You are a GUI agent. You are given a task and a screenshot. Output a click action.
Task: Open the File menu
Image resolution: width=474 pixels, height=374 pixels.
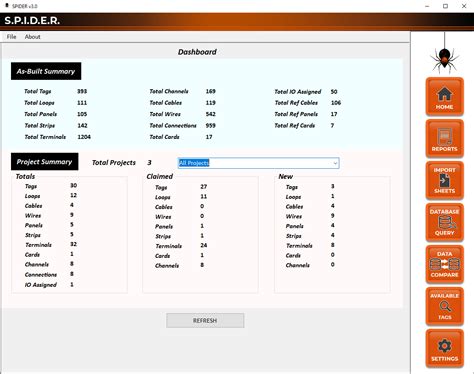pyautogui.click(x=11, y=37)
